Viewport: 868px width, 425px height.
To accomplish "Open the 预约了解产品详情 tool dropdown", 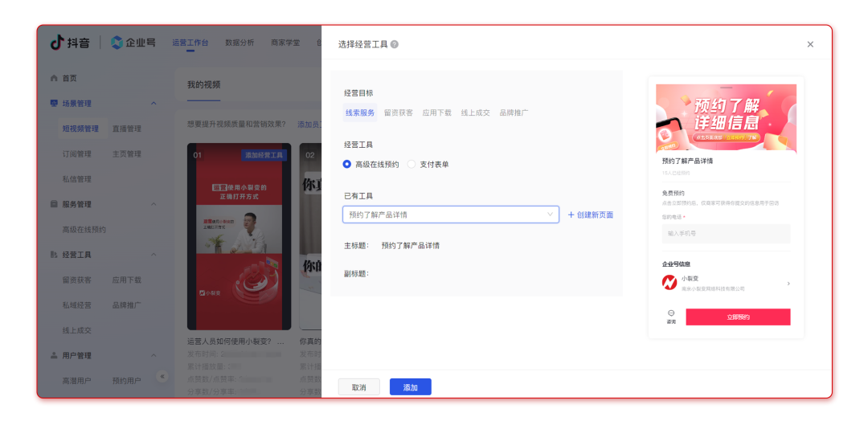I will 450,215.
